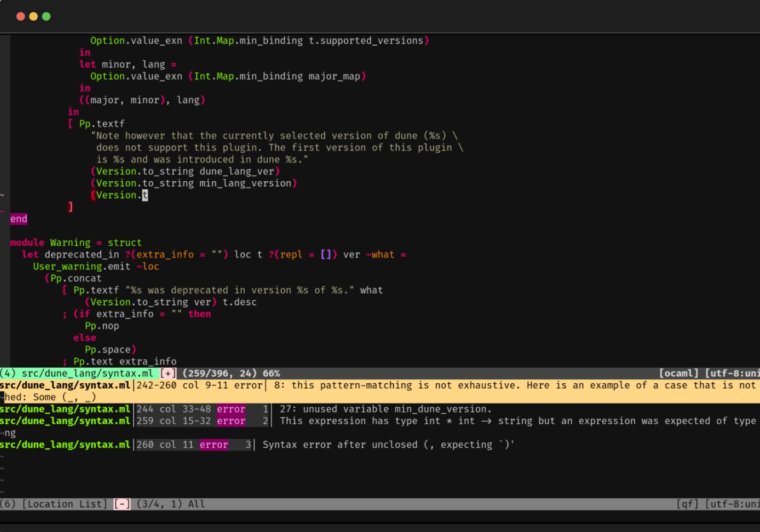Click the '(259/396, 24) 66%' position indicator
The height and width of the screenshot is (532, 760).
(x=231, y=374)
